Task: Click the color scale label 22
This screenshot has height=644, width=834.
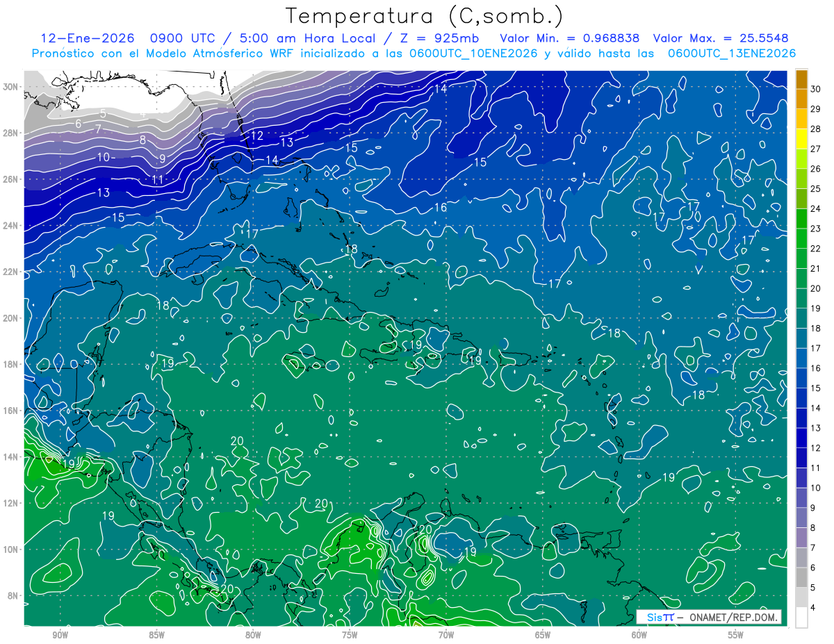Action: click(817, 249)
